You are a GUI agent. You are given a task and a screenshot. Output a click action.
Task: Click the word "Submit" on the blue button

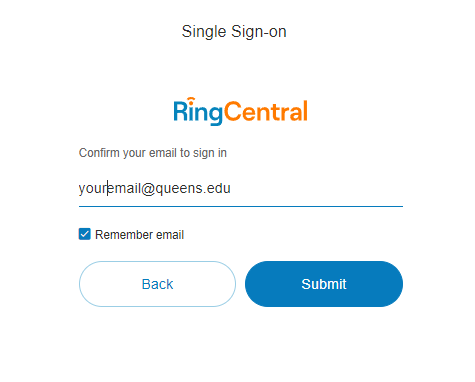coord(324,284)
